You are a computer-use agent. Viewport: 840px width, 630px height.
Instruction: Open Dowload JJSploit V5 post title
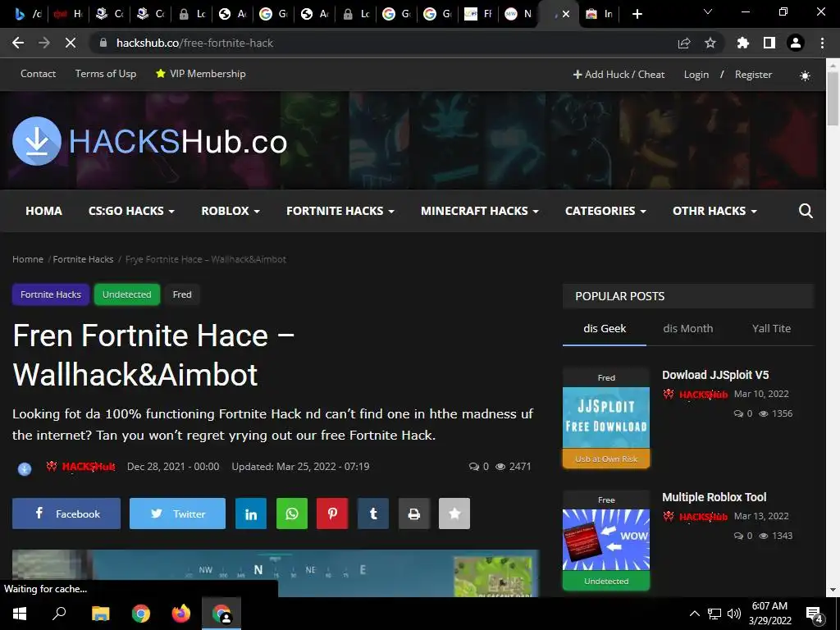pyautogui.click(x=715, y=375)
